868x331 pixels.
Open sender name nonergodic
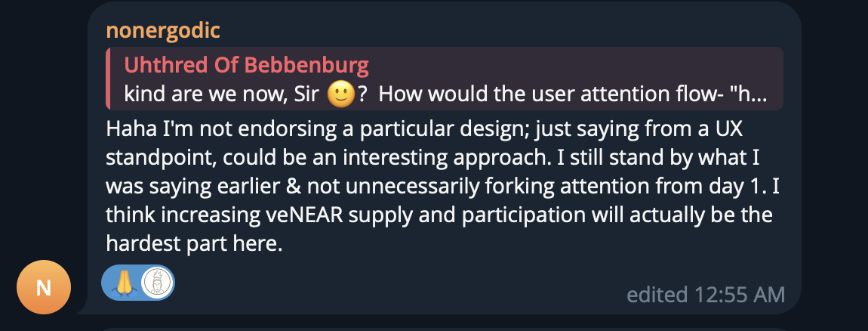point(163,30)
